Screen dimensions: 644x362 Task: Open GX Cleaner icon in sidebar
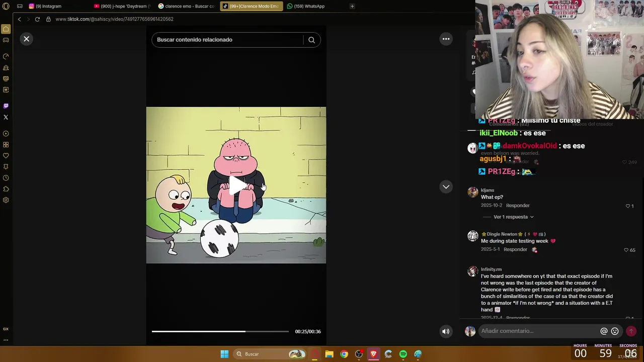tap(6, 67)
